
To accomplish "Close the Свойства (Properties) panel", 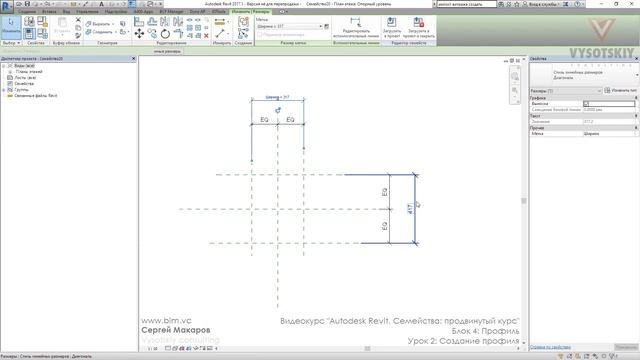I will 636,59.
